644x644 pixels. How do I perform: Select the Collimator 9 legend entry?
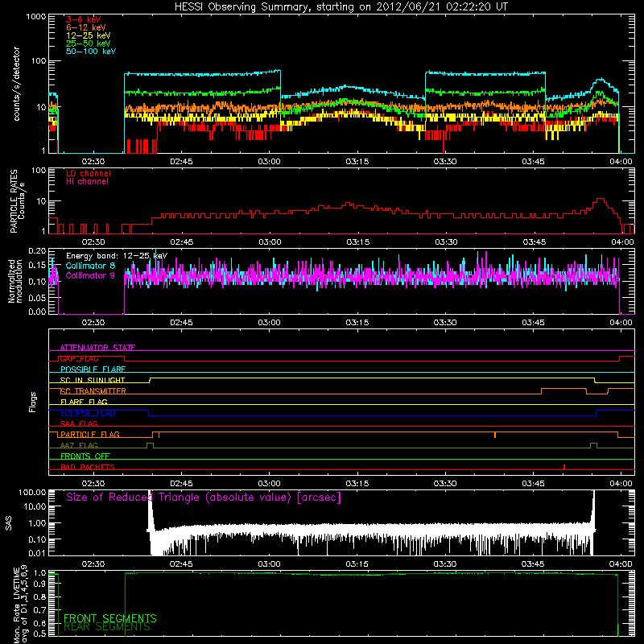(x=90, y=275)
